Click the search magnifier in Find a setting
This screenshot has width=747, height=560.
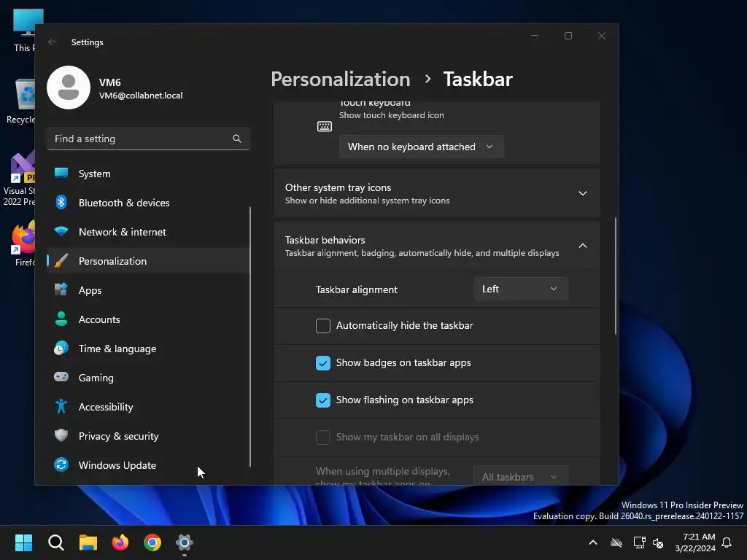[x=237, y=139]
